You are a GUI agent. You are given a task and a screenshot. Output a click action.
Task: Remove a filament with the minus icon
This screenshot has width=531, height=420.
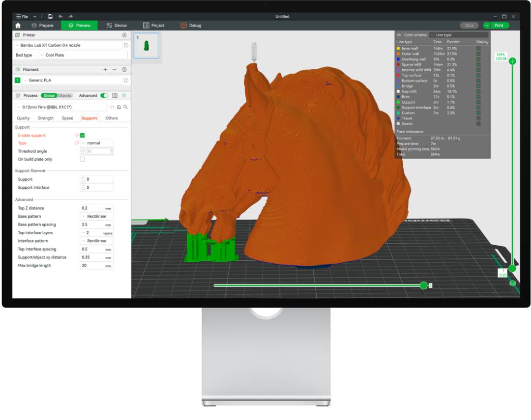(x=114, y=70)
